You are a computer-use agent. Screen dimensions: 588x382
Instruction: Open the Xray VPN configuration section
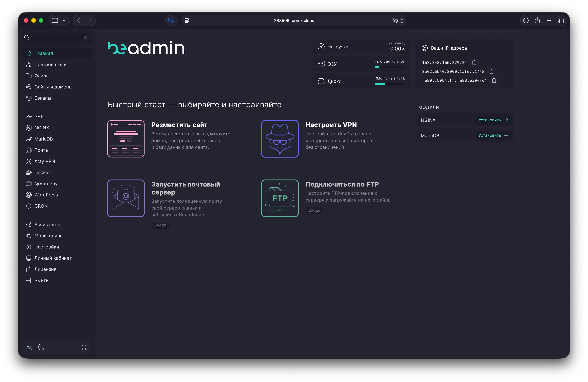(44, 161)
